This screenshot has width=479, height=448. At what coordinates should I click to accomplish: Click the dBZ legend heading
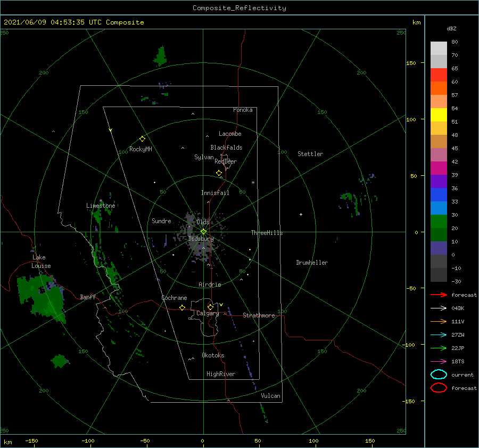(x=451, y=28)
